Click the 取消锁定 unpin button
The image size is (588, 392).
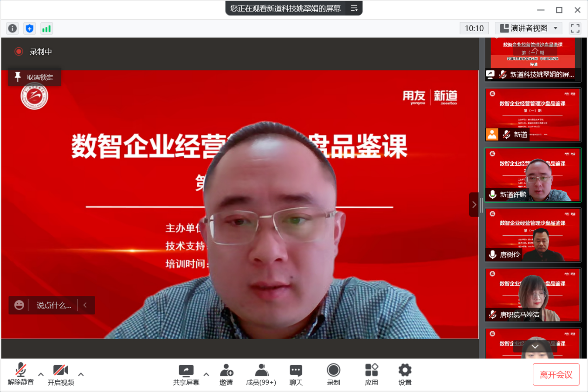(x=34, y=77)
